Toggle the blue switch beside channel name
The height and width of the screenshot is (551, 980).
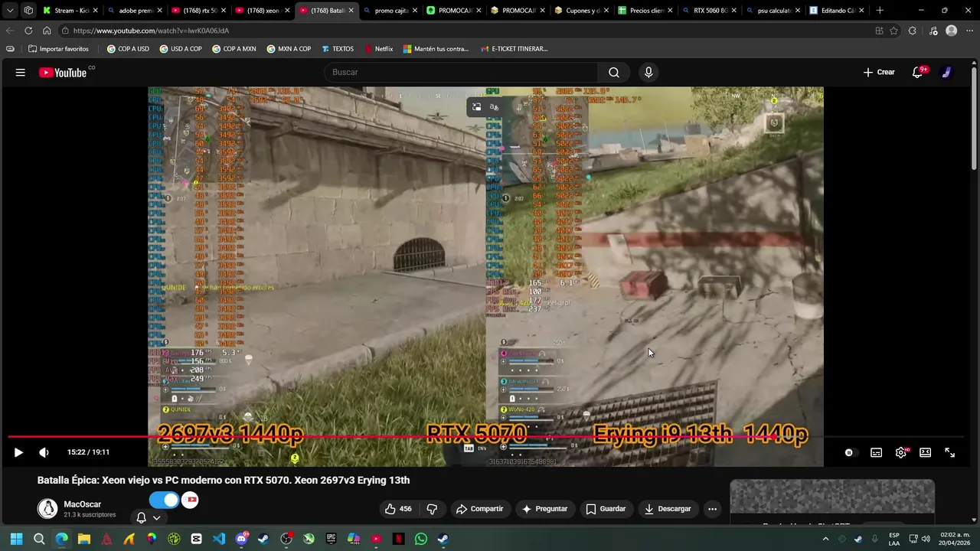tap(164, 500)
